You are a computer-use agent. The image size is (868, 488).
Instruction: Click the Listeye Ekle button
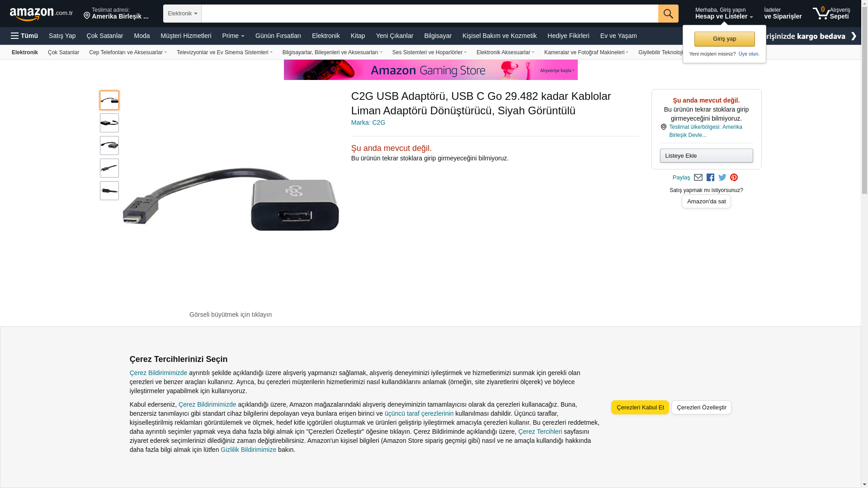pyautogui.click(x=706, y=155)
